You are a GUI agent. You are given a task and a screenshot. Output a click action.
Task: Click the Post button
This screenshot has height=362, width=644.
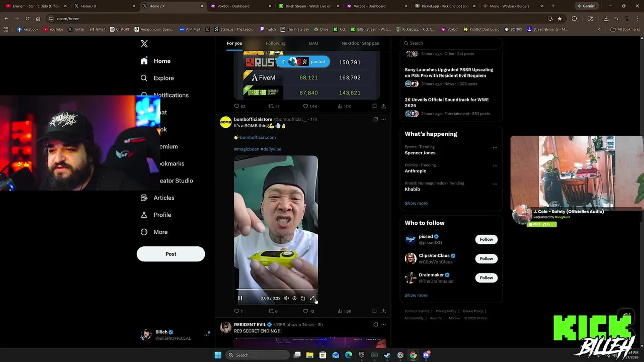tap(171, 254)
